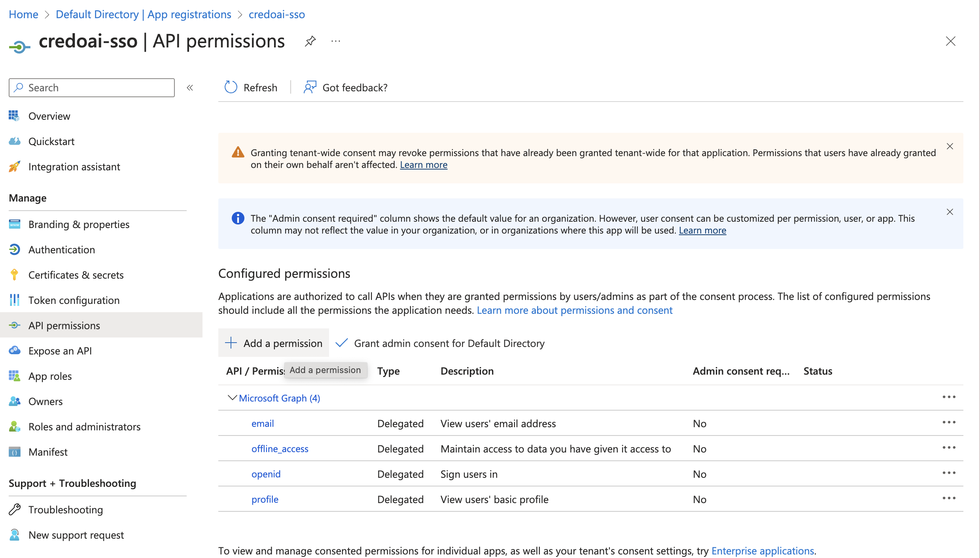Viewport: 980px width, 558px height.
Task: Click the Authentication arrow icon
Action: [14, 249]
